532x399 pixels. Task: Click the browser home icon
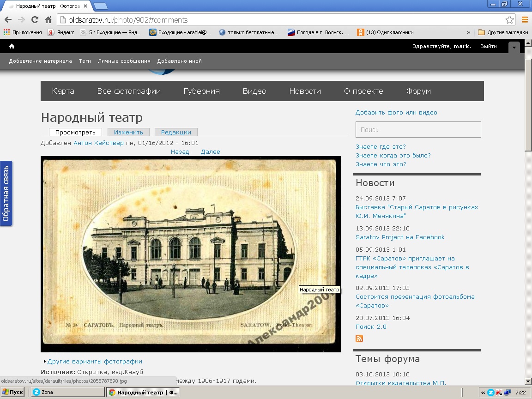point(48,20)
